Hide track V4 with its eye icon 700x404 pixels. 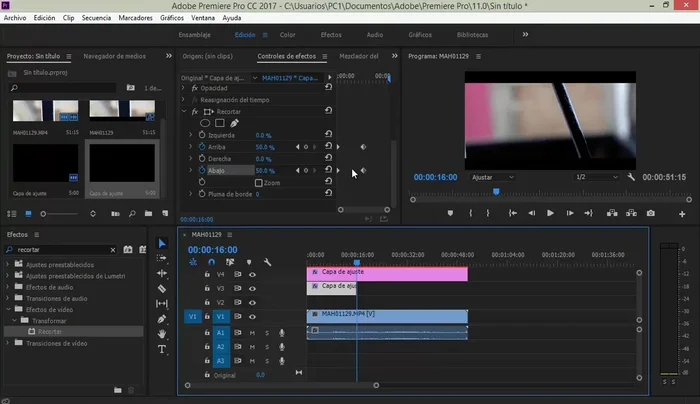(252, 273)
